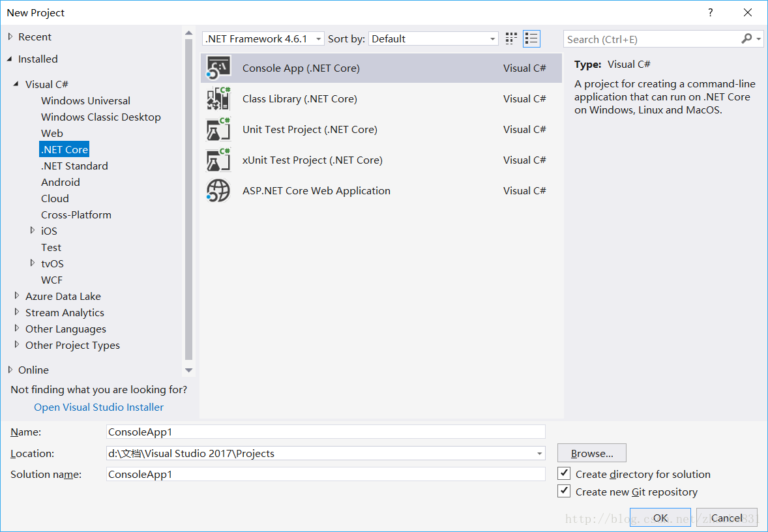
Task: Click the Cancel button
Action: 727,518
